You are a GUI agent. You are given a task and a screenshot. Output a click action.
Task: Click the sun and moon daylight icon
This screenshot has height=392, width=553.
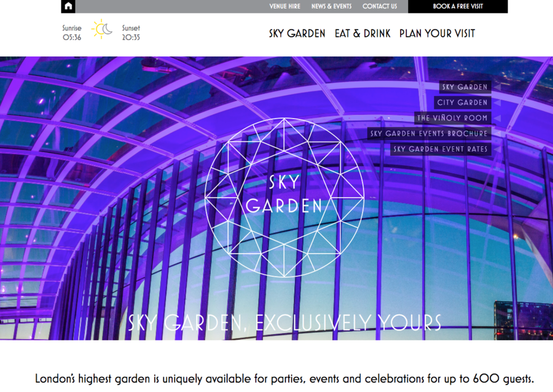(x=102, y=29)
